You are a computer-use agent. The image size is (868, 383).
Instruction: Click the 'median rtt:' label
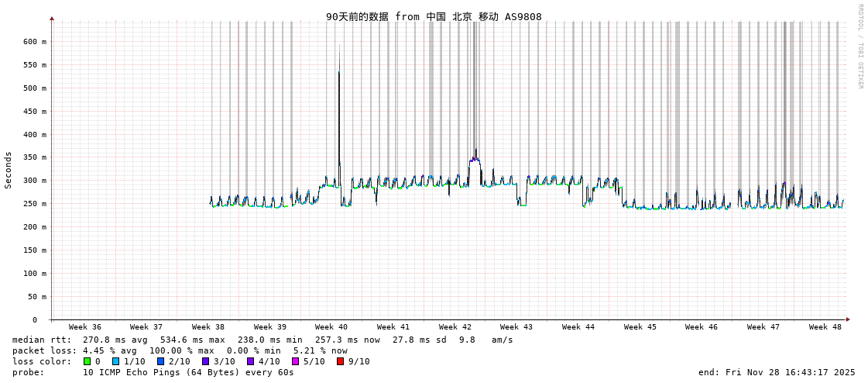[42, 340]
